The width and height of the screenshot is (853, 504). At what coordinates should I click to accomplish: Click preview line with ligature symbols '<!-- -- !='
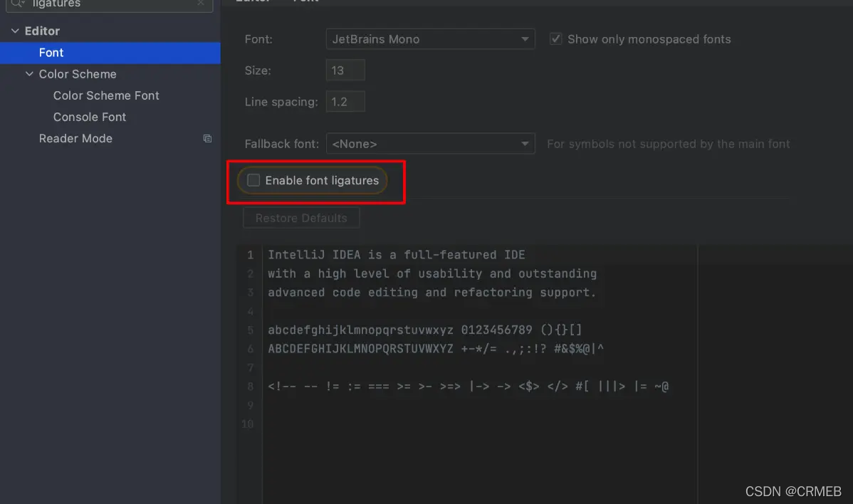click(x=469, y=387)
